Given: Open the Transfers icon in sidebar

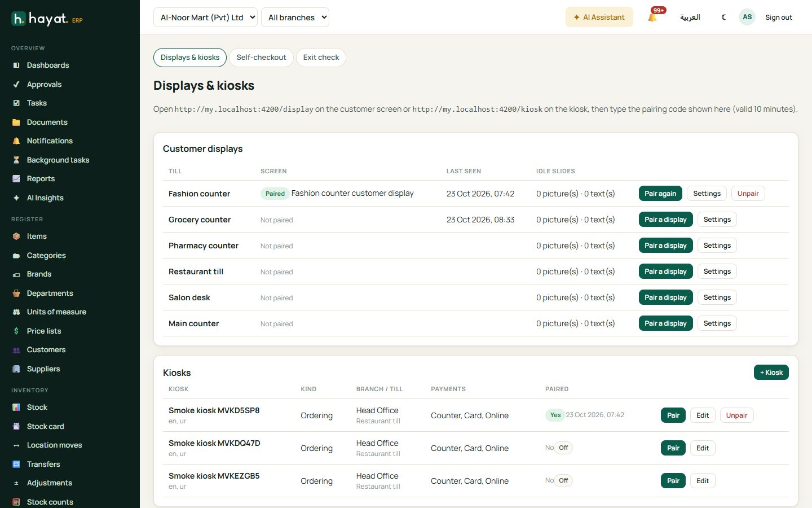Looking at the screenshot, I should [16, 465].
